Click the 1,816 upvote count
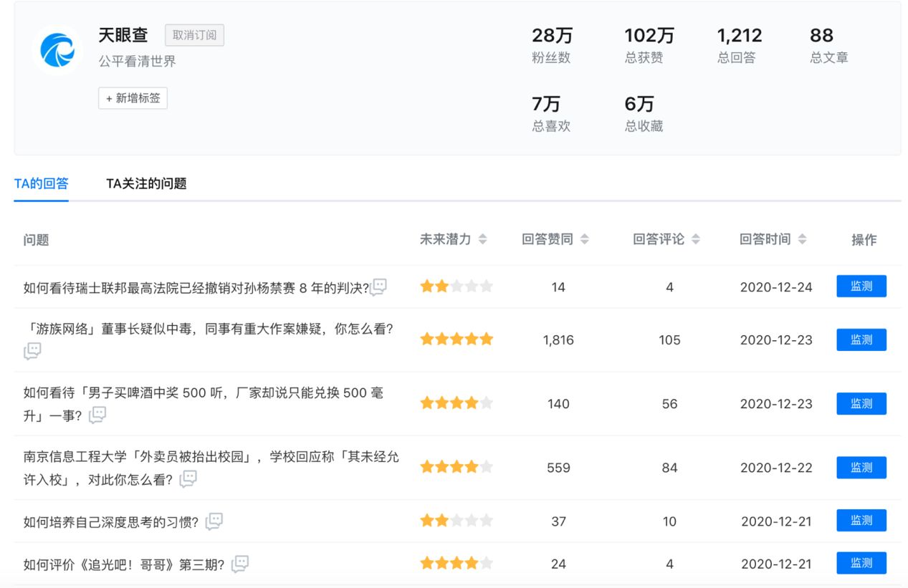Screen dimensions: 908x588 558,340
